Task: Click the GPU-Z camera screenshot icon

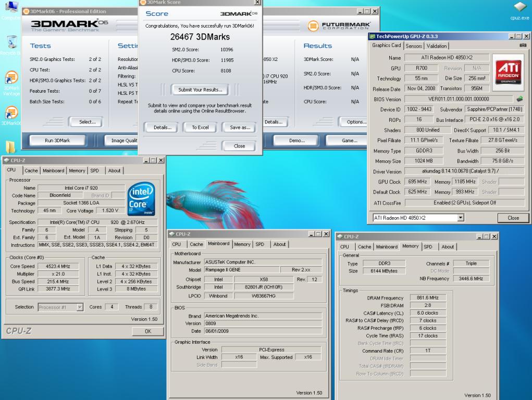Action: point(523,45)
